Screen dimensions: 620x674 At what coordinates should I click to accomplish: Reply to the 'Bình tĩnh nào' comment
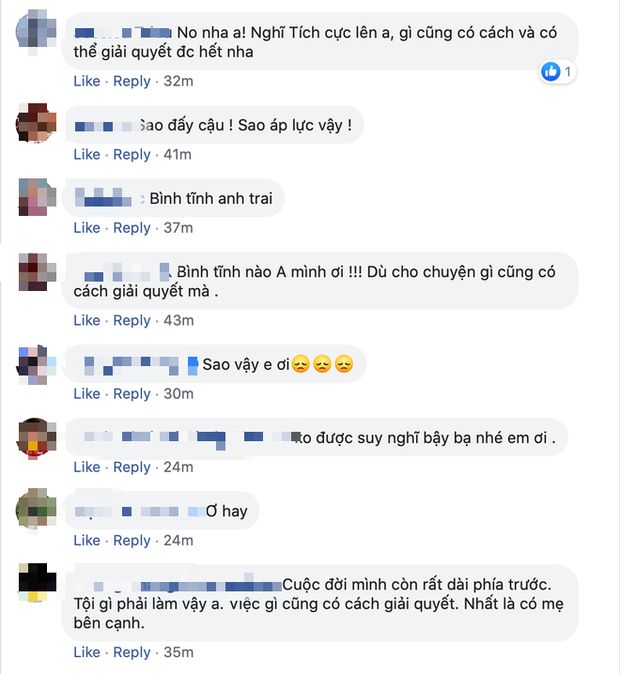click(x=132, y=320)
